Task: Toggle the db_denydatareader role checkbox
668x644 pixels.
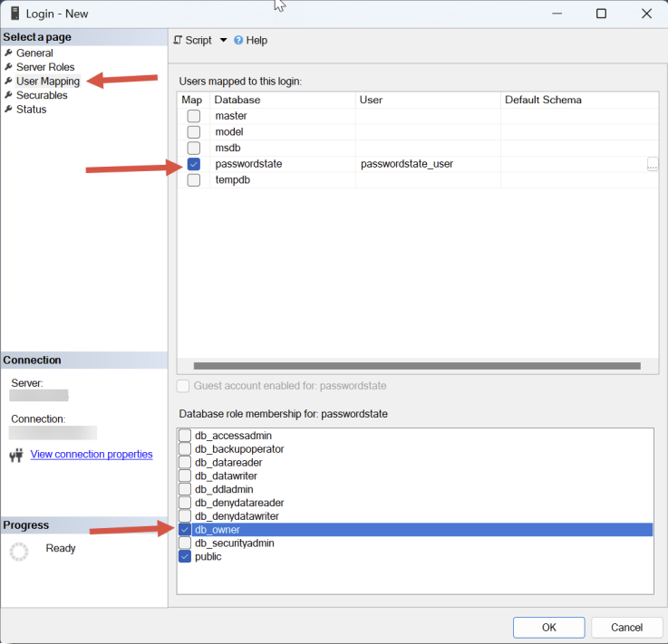Action: click(x=185, y=503)
